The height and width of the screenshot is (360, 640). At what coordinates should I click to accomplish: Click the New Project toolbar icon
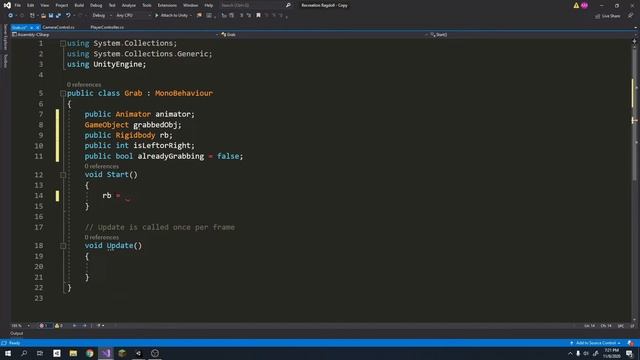(32, 16)
